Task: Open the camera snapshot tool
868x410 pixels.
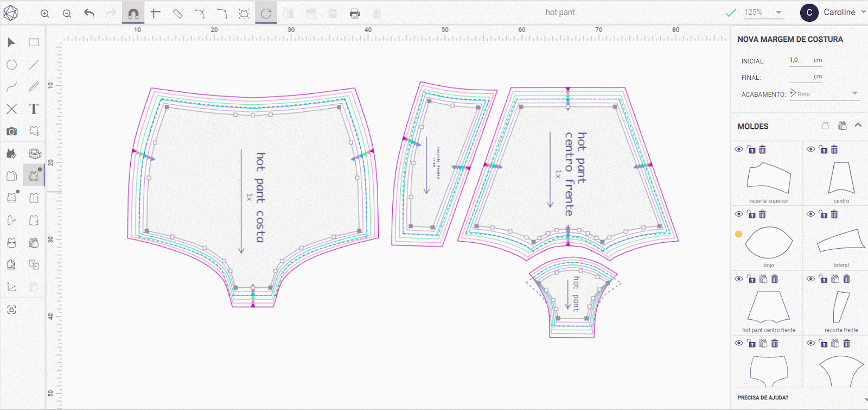Action: coord(11,131)
